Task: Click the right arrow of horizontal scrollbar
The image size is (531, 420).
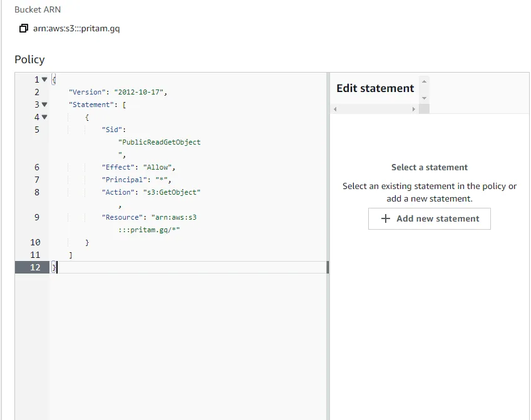Action: pyautogui.click(x=413, y=109)
